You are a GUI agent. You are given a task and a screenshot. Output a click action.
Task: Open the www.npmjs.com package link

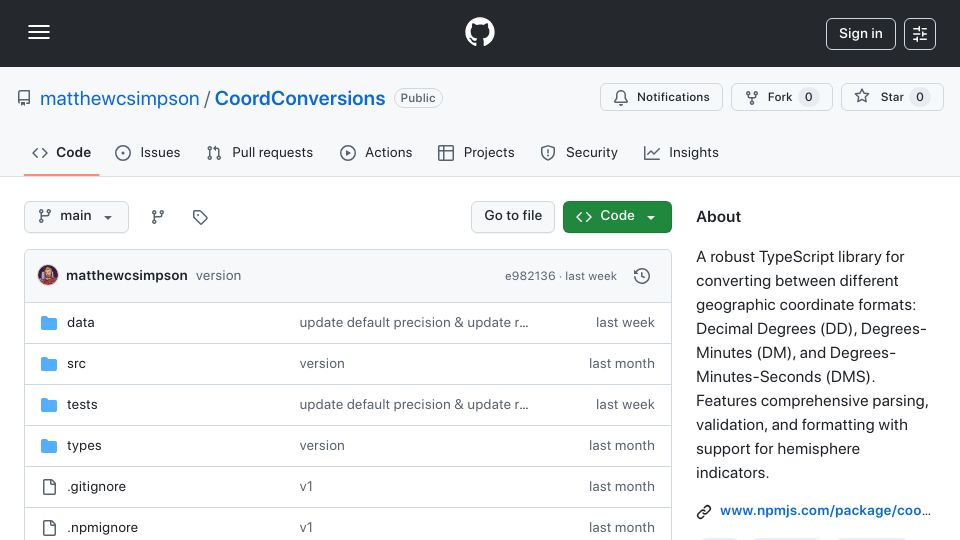point(825,511)
